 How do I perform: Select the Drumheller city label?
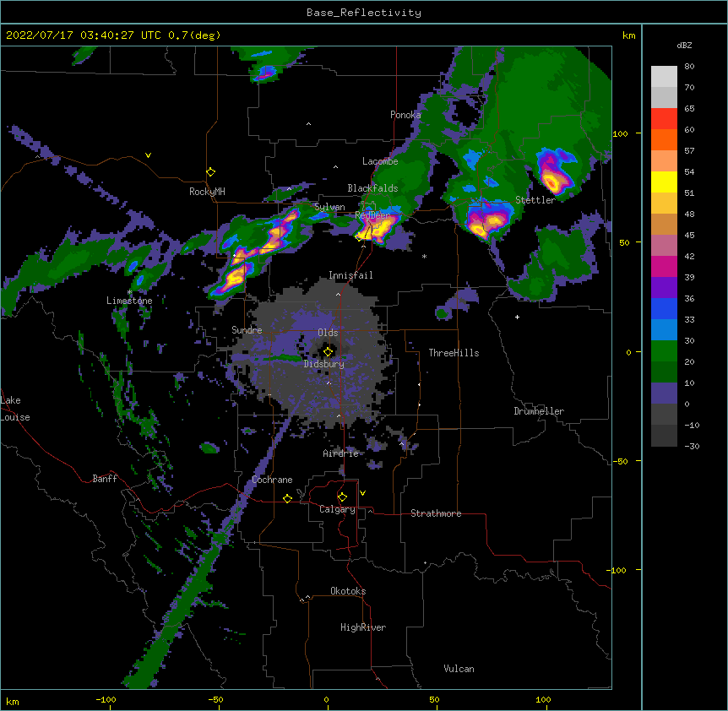click(539, 411)
